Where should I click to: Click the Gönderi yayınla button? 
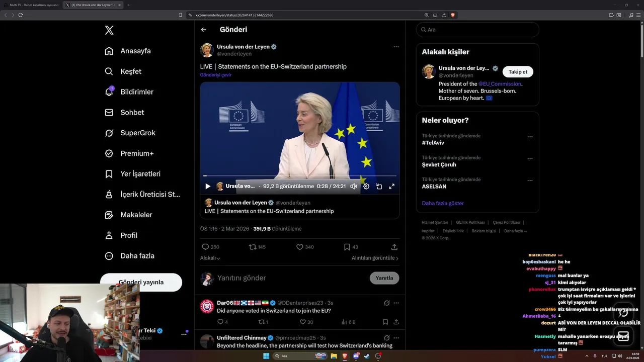(141, 282)
